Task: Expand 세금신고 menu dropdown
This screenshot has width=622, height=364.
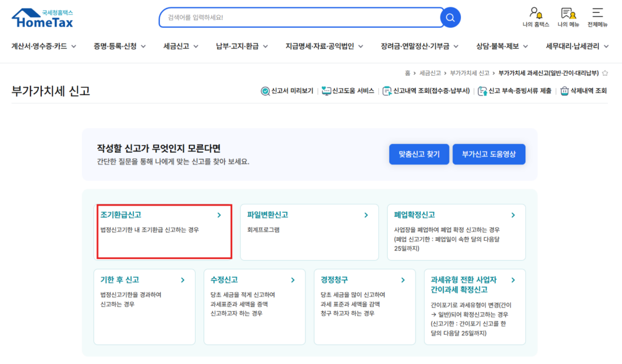Action: (180, 46)
